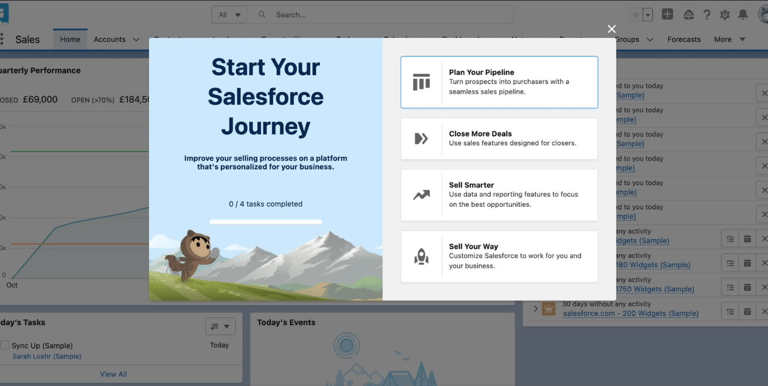
Task: Open global actions plus icon
Action: tap(668, 14)
